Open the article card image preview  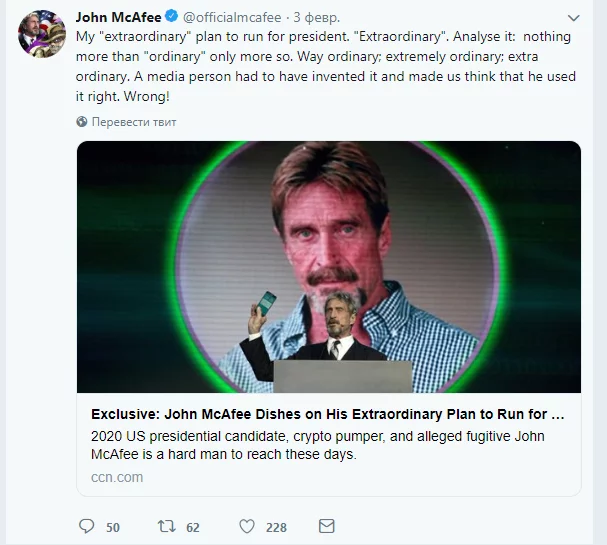click(x=329, y=266)
